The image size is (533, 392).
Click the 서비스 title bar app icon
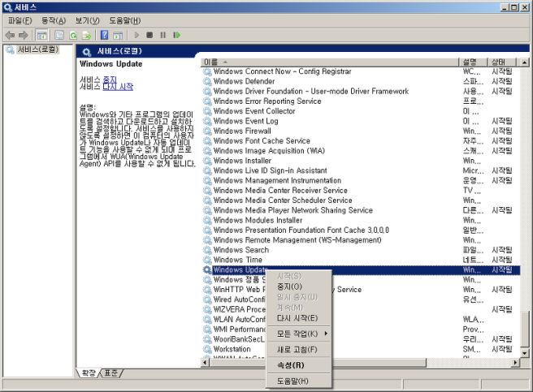tap(7, 7)
